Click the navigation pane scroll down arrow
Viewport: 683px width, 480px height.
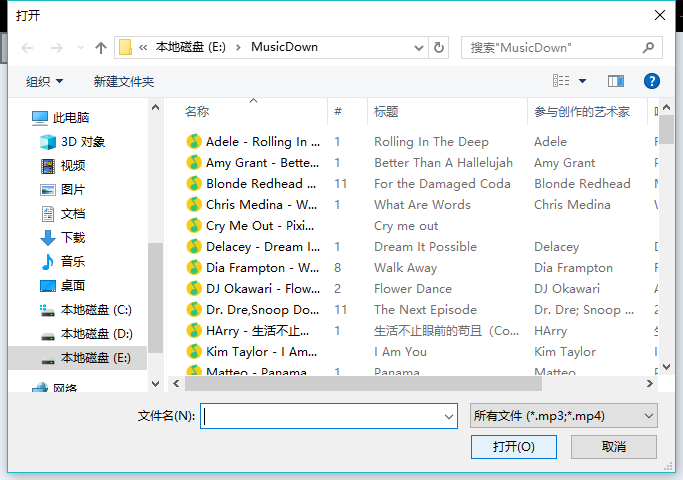[156, 384]
